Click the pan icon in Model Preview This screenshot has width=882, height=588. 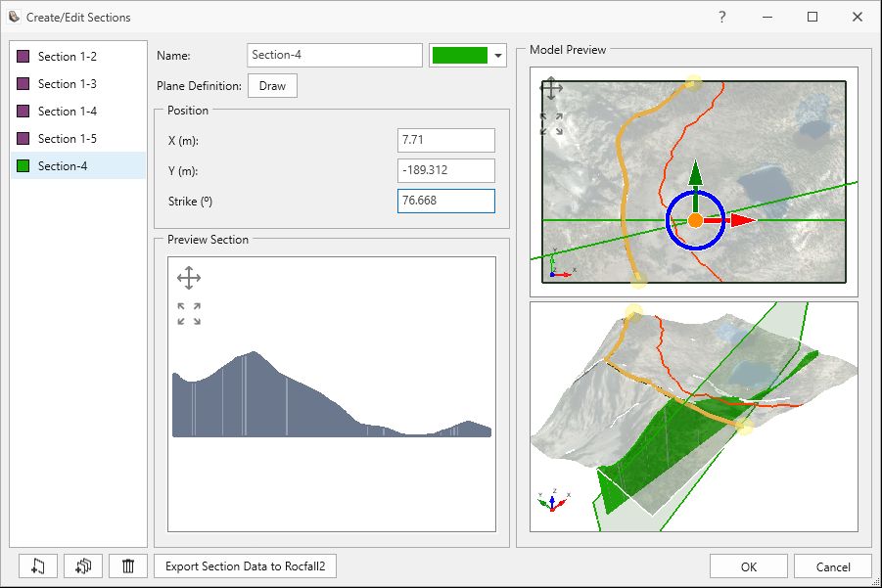click(551, 89)
